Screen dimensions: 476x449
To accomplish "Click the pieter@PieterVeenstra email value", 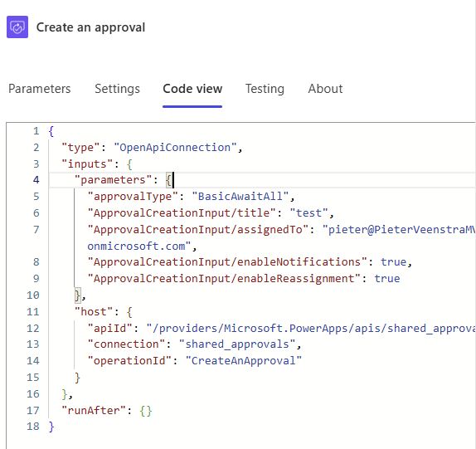I will [399, 230].
